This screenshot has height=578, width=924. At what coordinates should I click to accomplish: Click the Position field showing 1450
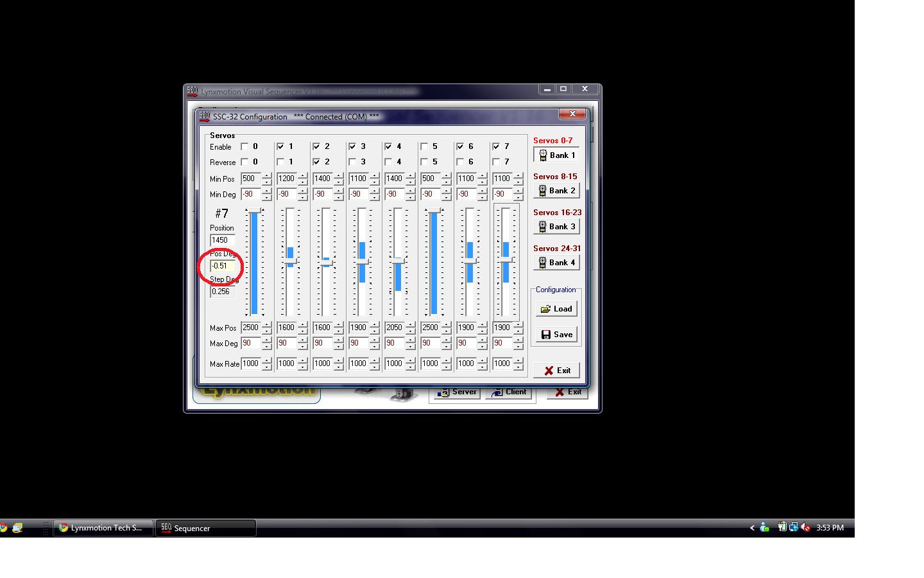click(223, 240)
